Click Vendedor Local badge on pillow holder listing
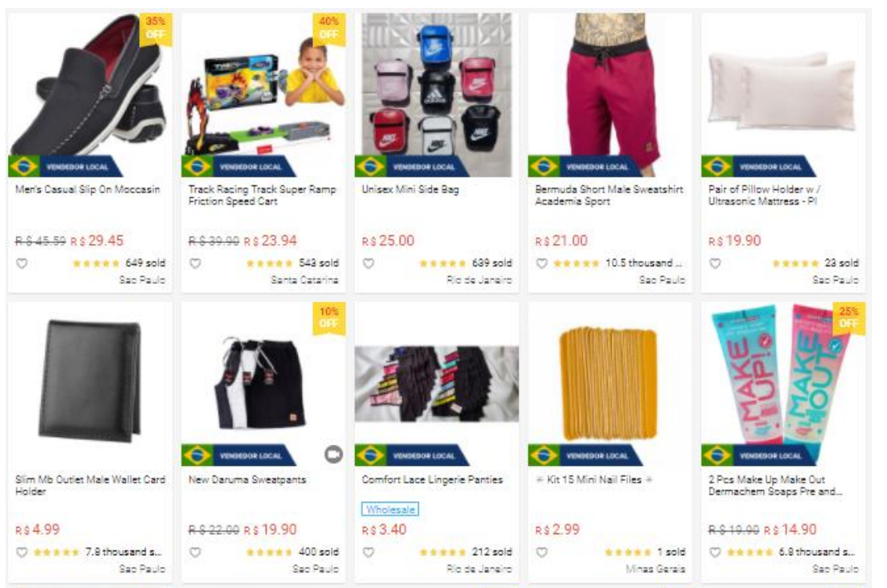887x588 pixels. pos(758,167)
